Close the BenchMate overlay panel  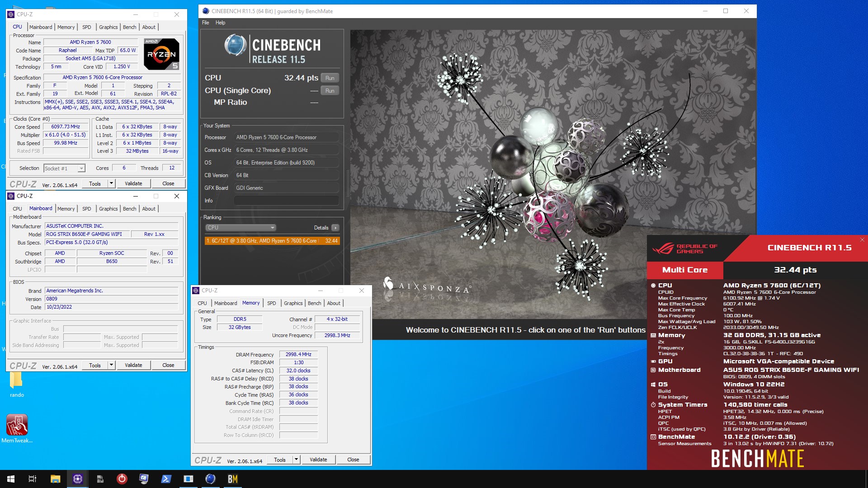862,240
